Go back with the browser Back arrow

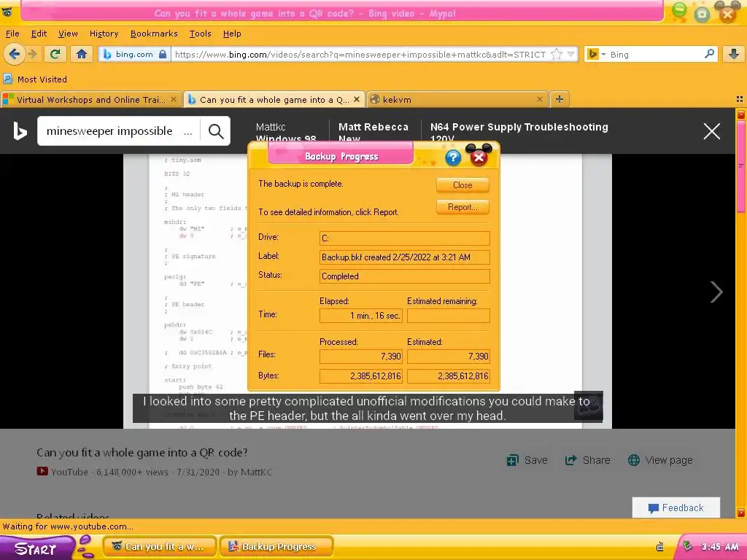click(15, 54)
